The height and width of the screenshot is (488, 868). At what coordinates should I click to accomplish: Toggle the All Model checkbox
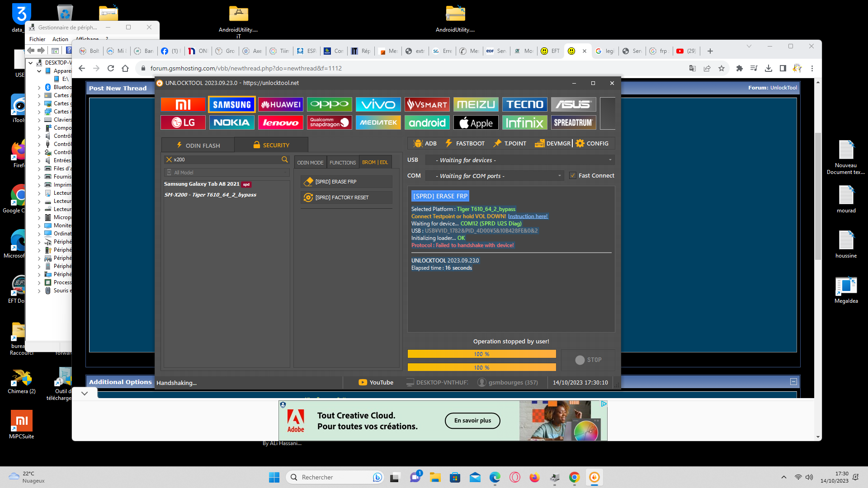(x=168, y=172)
